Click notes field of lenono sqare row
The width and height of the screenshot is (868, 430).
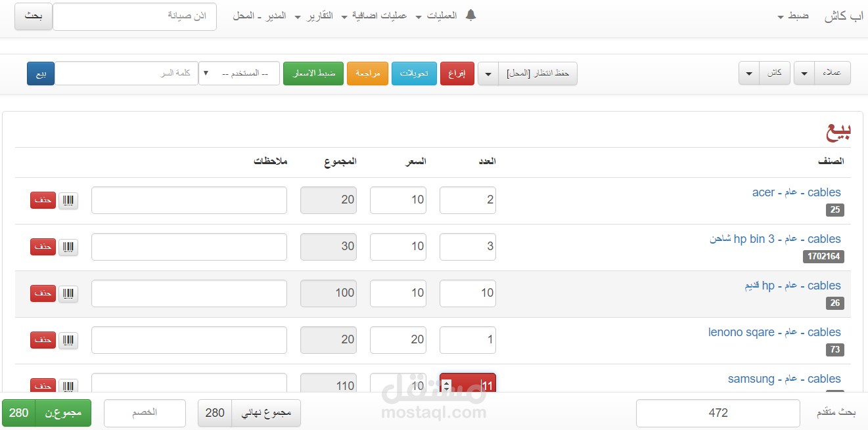tap(189, 340)
